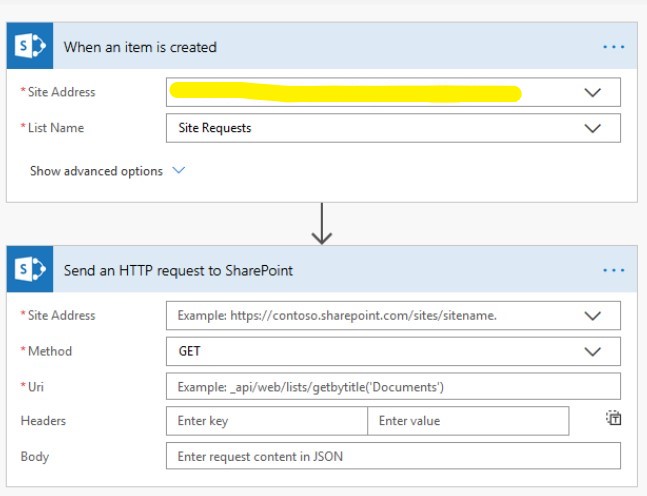647x496 pixels.
Task: Click the 'Body' label text
Action: tap(35, 456)
